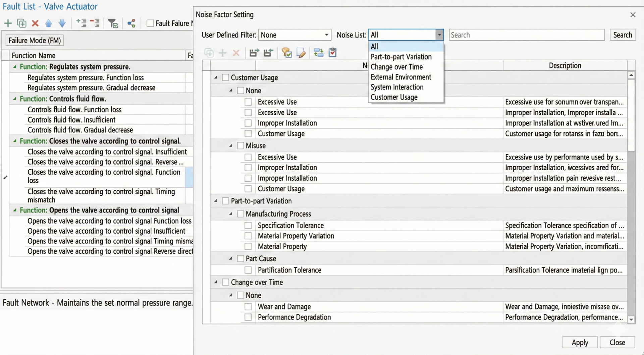
Task: Move item down with blue down arrow
Action: point(62,23)
